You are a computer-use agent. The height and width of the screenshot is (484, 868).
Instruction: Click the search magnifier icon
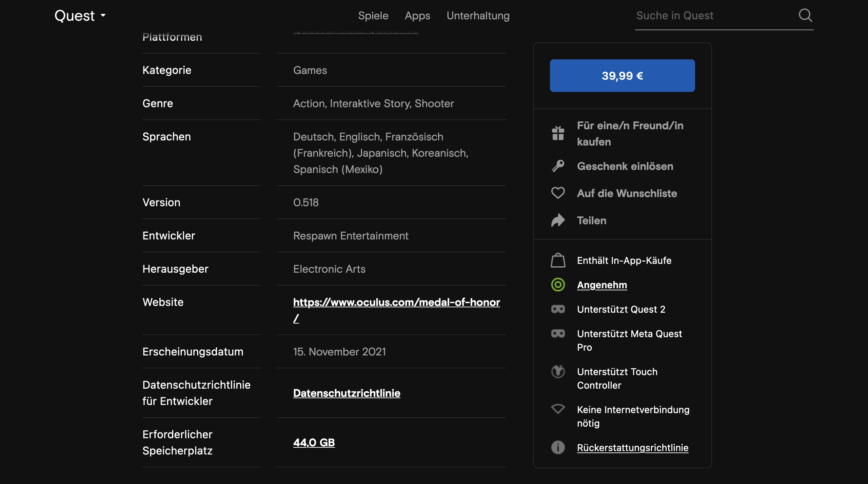(x=805, y=15)
